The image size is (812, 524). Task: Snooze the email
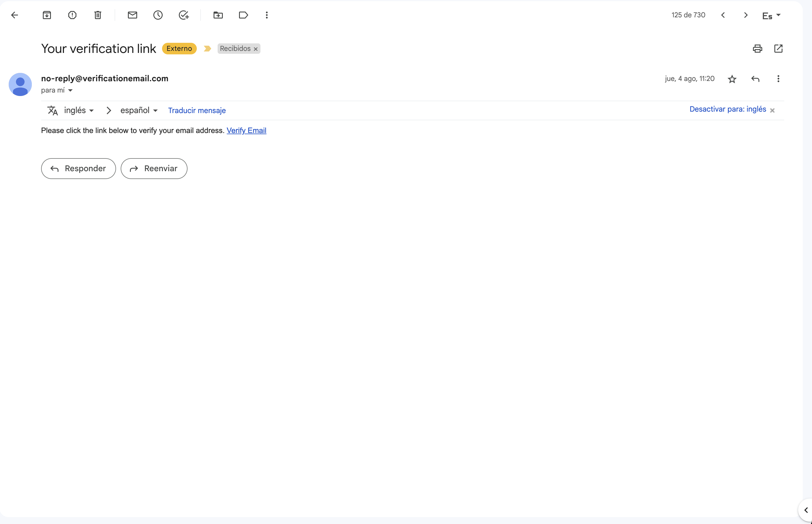tap(158, 15)
